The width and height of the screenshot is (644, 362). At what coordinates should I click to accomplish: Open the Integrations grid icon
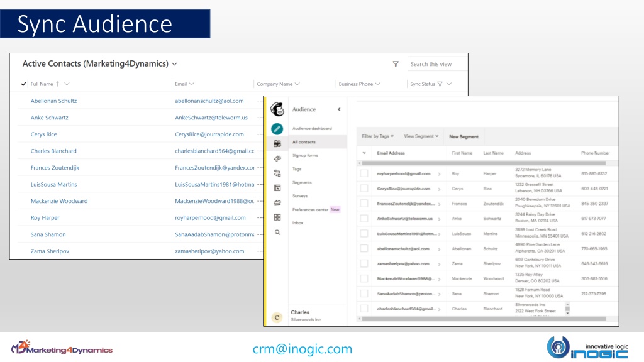277,217
